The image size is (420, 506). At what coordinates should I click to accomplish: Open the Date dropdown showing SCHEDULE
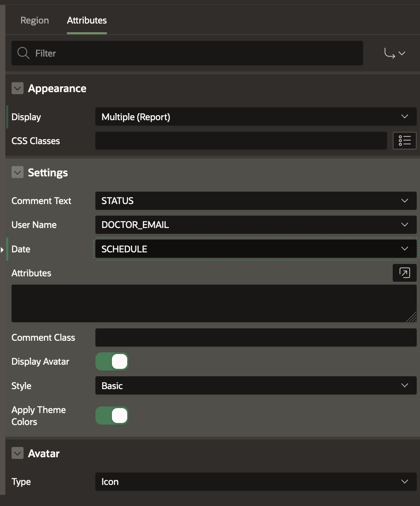coord(256,249)
